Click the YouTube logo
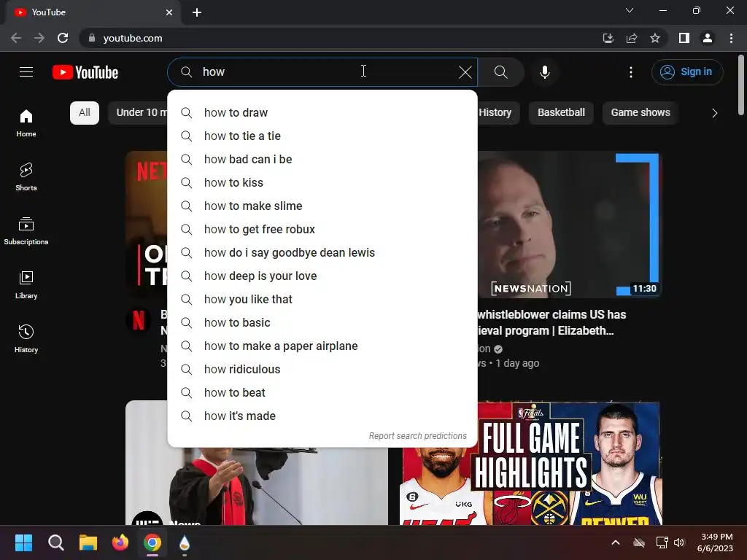This screenshot has width=747, height=560. click(85, 72)
